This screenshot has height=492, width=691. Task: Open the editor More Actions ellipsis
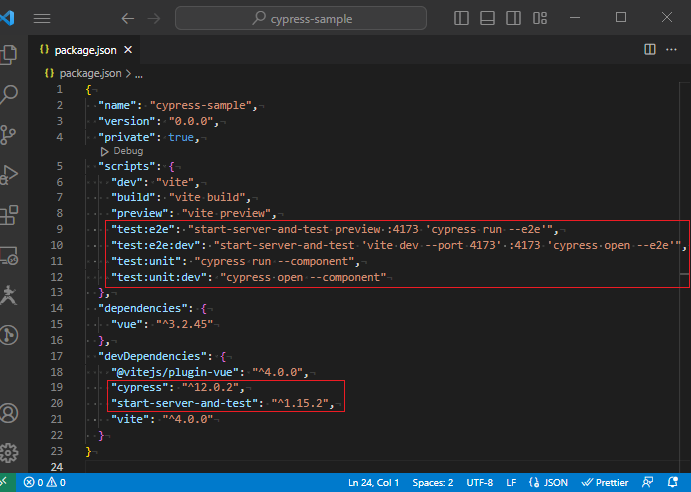[671, 49]
